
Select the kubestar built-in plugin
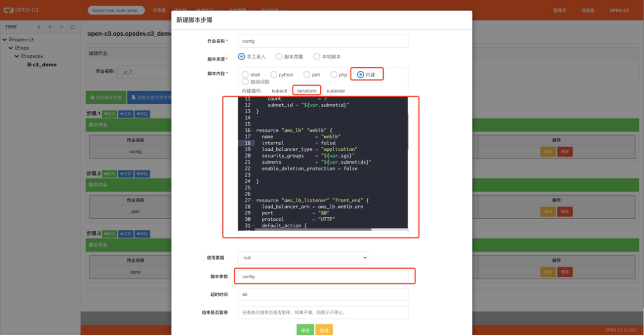click(x=336, y=91)
